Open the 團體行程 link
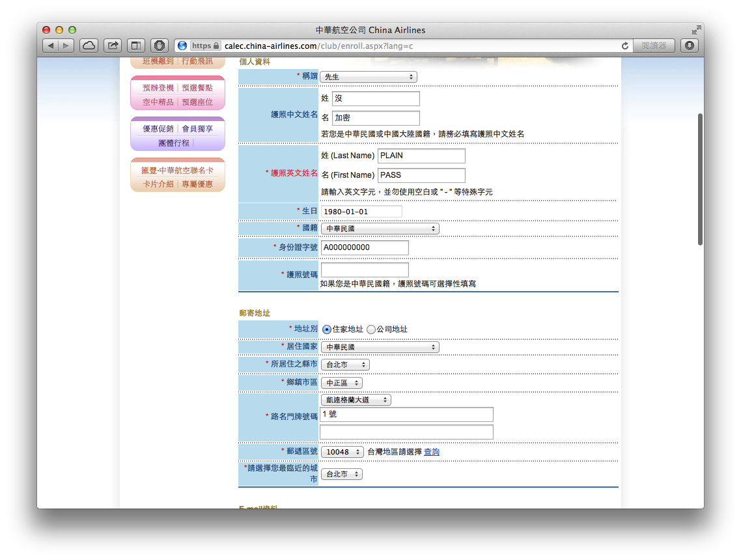The width and height of the screenshot is (741, 560). click(174, 143)
